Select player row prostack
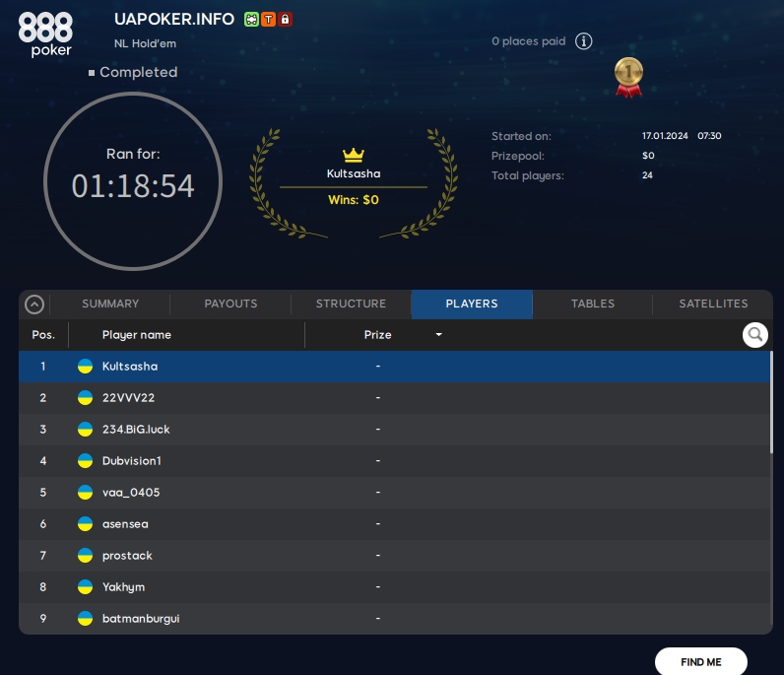The image size is (784, 675). pos(395,556)
